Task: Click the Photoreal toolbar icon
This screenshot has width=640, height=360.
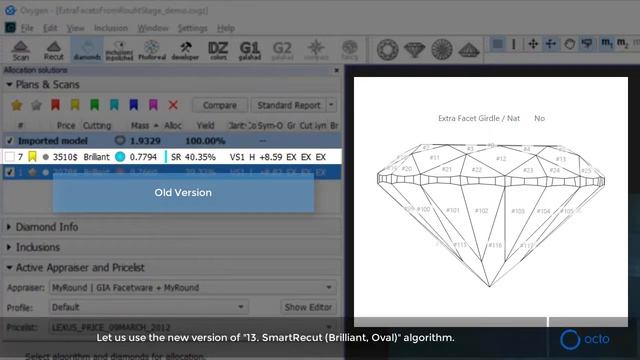Action: (x=152, y=51)
